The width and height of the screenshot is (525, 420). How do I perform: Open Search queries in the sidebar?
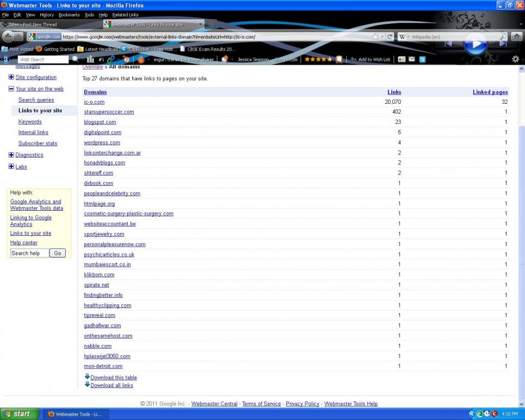[x=36, y=100]
